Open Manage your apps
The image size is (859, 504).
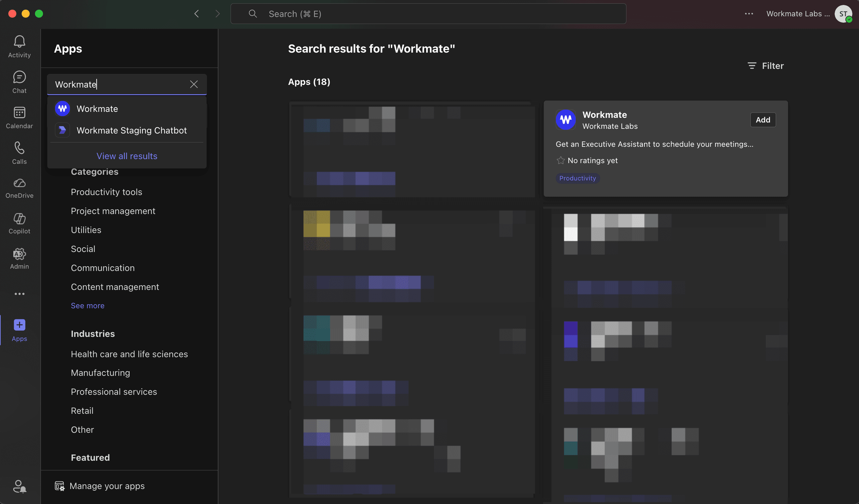100,486
